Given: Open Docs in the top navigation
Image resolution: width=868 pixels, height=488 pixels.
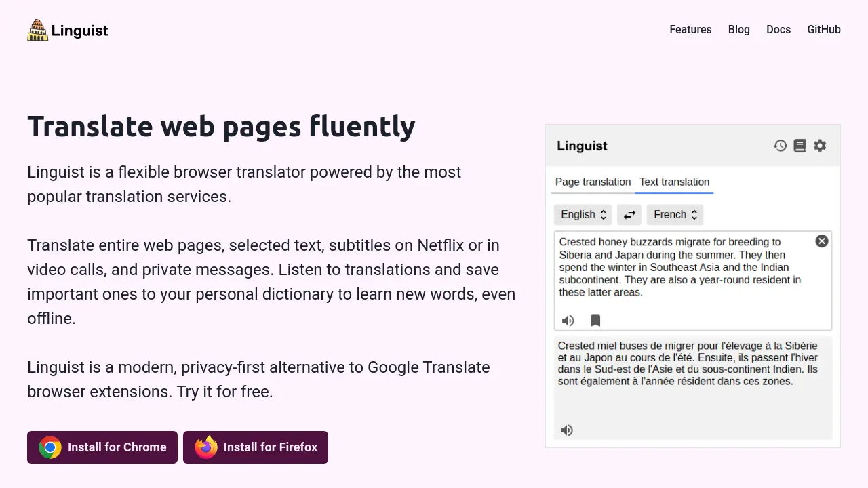Looking at the screenshot, I should (778, 30).
